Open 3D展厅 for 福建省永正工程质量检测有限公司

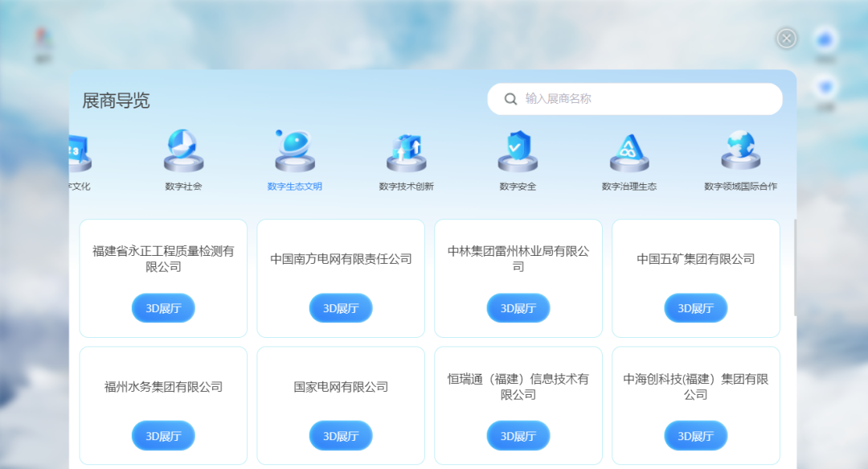click(x=163, y=307)
